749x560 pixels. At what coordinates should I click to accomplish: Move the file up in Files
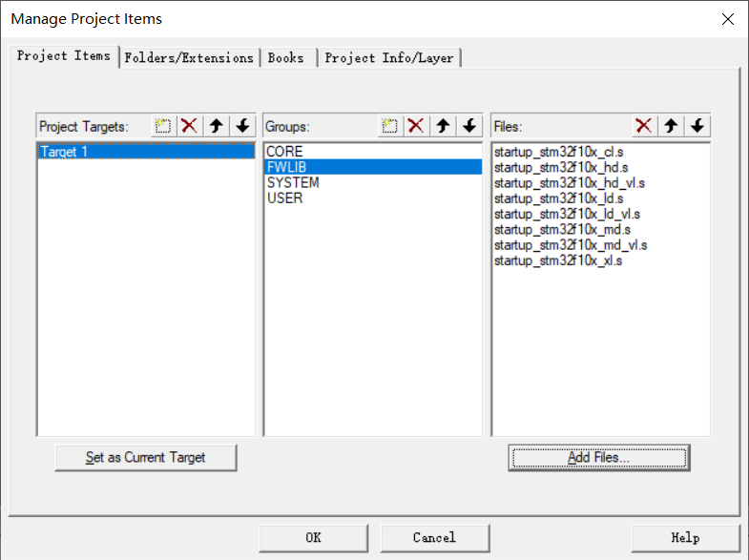click(x=671, y=126)
